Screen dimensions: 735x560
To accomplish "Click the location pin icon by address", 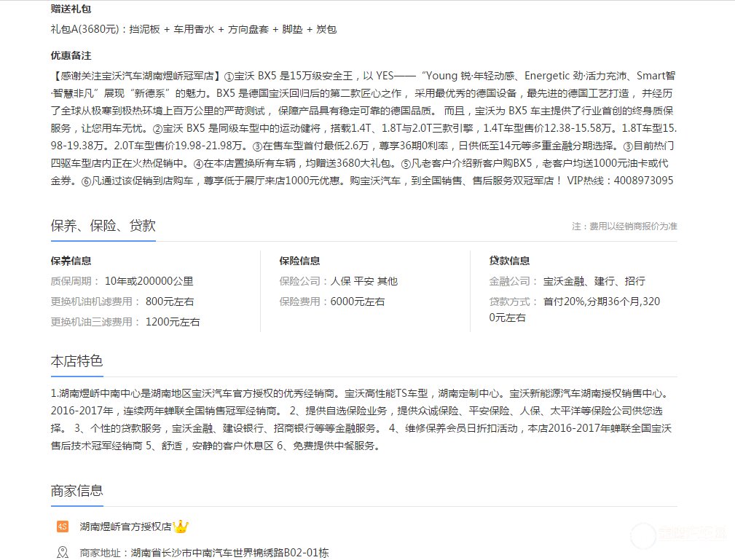I will tap(63, 552).
